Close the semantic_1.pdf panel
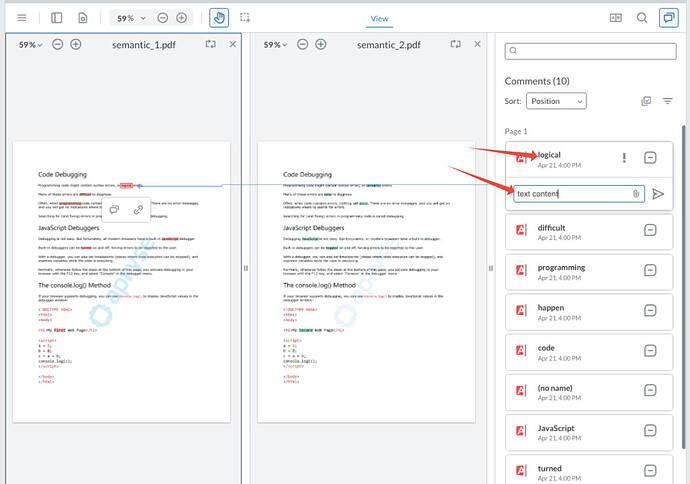 pos(233,44)
